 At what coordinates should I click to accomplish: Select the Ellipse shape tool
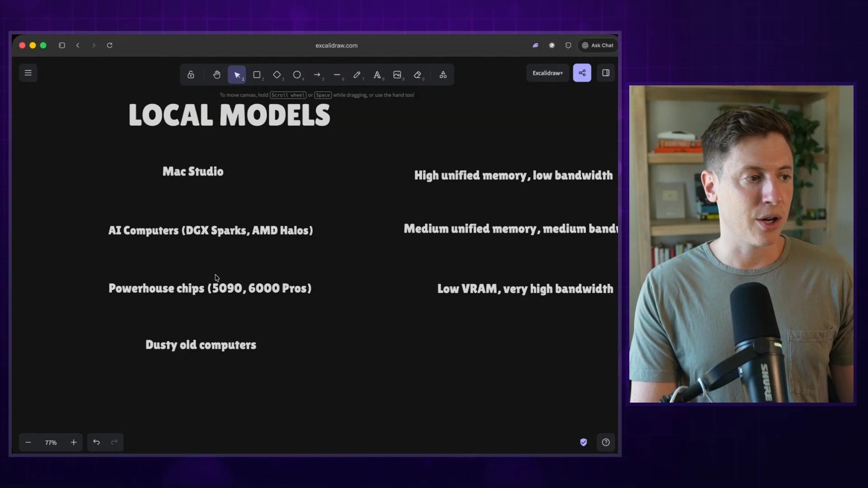pyautogui.click(x=297, y=75)
